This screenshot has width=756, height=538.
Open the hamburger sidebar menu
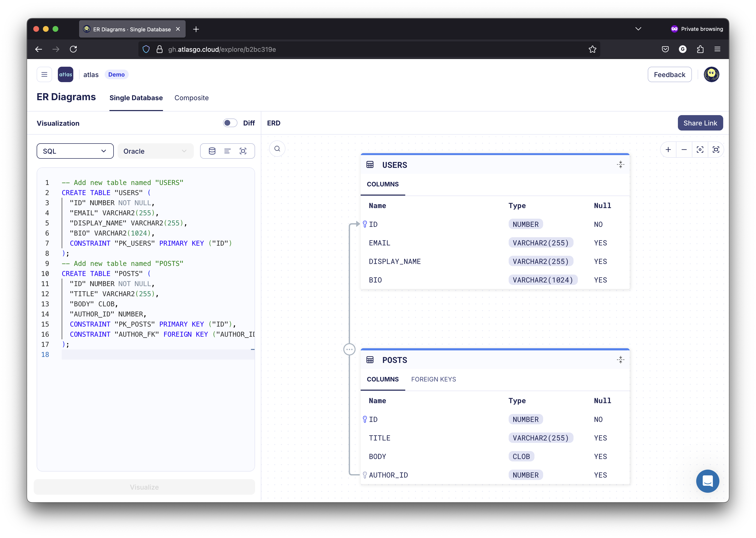pyautogui.click(x=44, y=75)
